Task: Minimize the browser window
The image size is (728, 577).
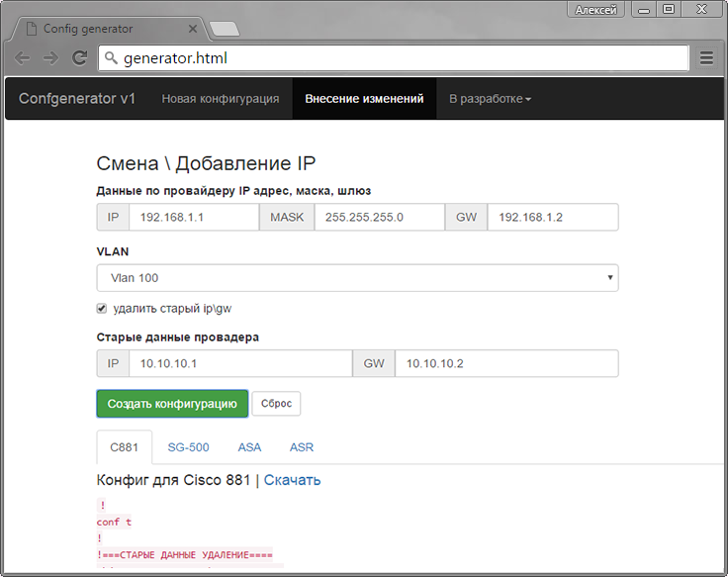Action: (x=644, y=10)
